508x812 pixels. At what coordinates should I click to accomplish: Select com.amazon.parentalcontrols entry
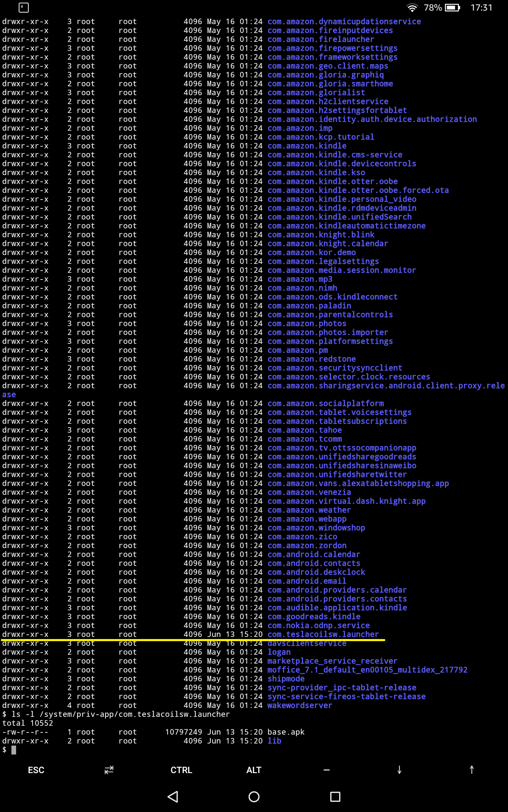[330, 315]
